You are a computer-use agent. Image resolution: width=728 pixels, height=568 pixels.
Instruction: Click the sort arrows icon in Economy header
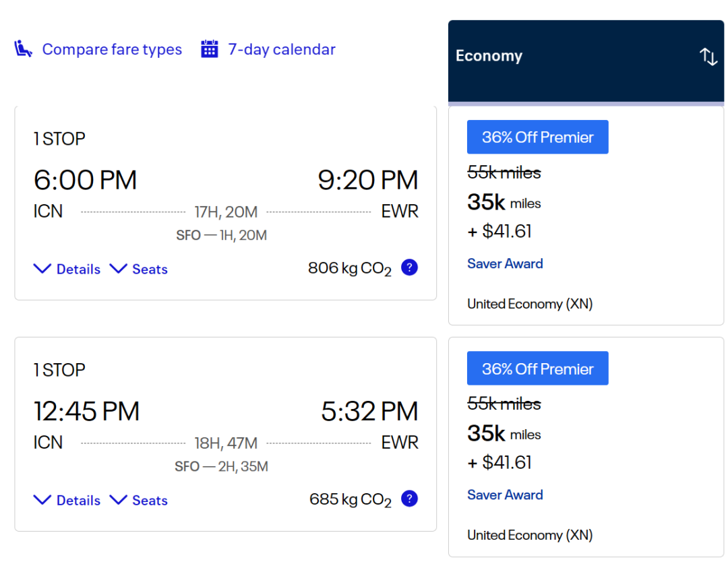pyautogui.click(x=708, y=57)
